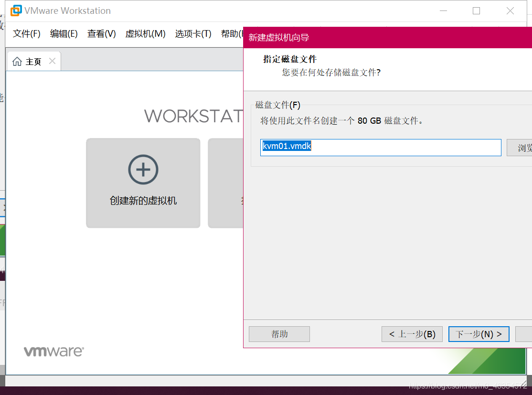The image size is (532, 395).
Task: Maximize the VMware Workstation window
Action: click(x=476, y=11)
